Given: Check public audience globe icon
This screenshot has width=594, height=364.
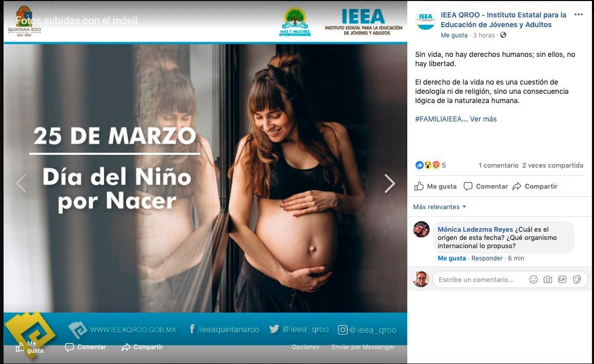Looking at the screenshot, I should (x=503, y=35).
